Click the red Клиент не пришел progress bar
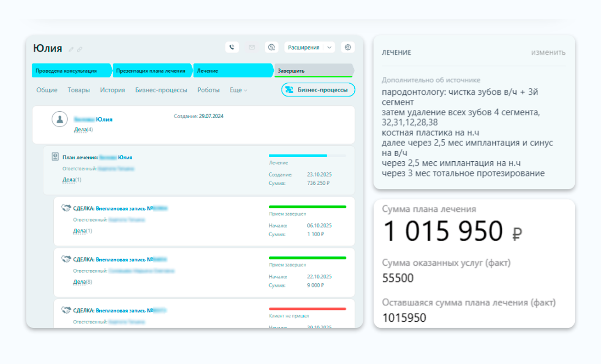 (x=307, y=309)
